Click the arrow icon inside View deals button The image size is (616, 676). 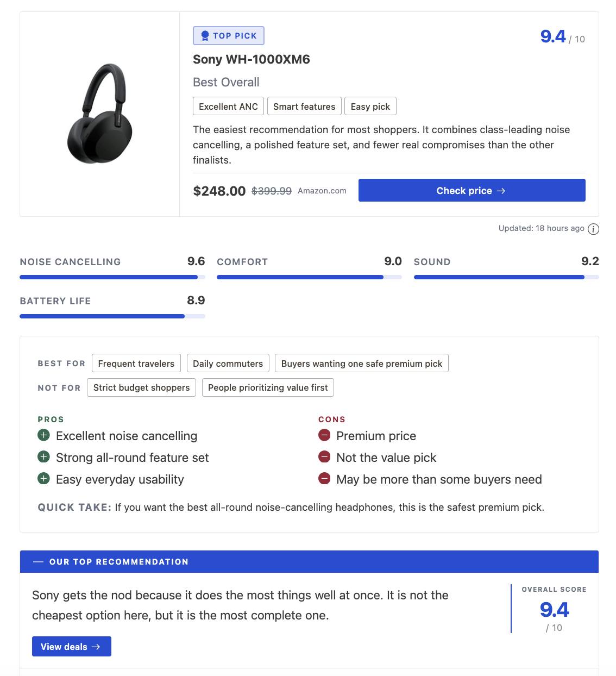(x=96, y=647)
